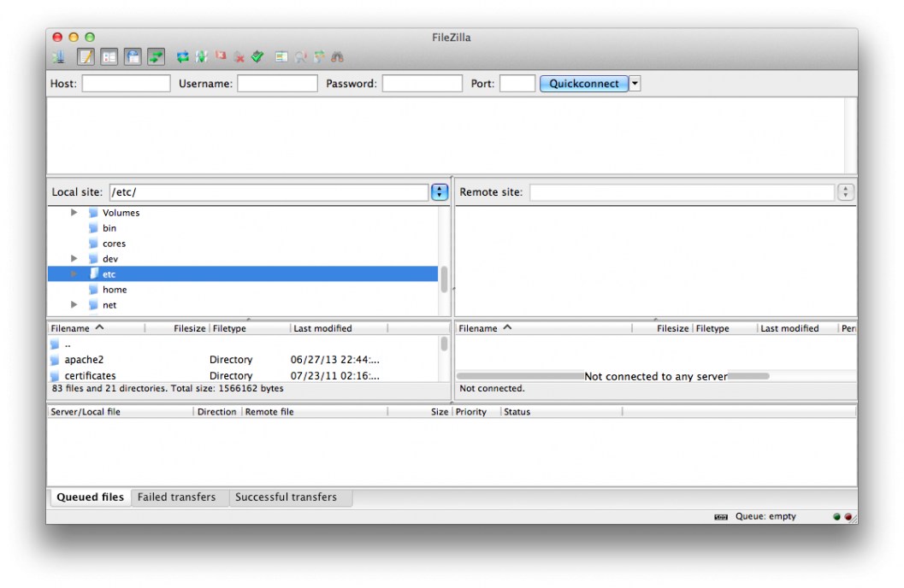904x588 pixels.
Task: Expand the dev folder tree node
Action: point(74,259)
